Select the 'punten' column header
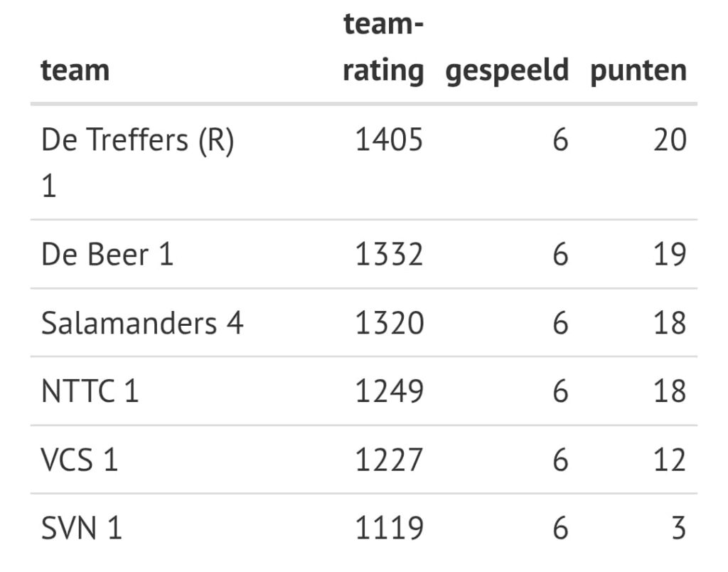Image resolution: width=728 pixels, height=572 pixels. (638, 70)
